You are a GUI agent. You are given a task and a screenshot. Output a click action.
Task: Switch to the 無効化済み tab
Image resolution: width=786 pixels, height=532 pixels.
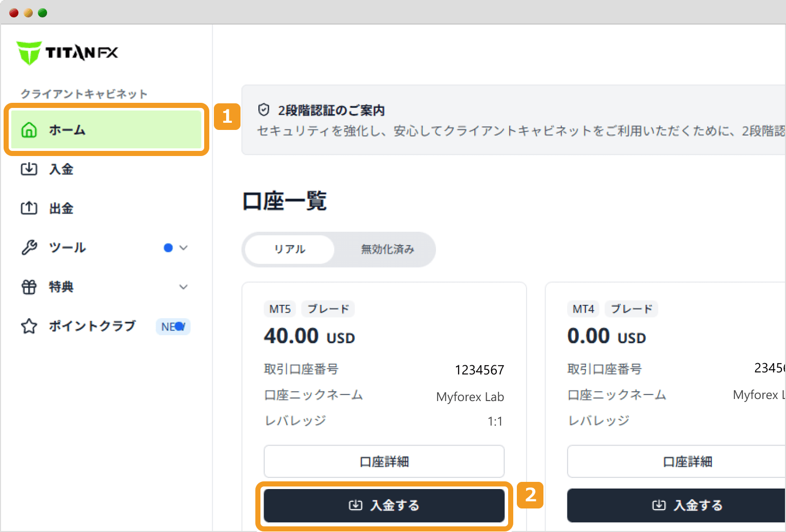(x=388, y=249)
